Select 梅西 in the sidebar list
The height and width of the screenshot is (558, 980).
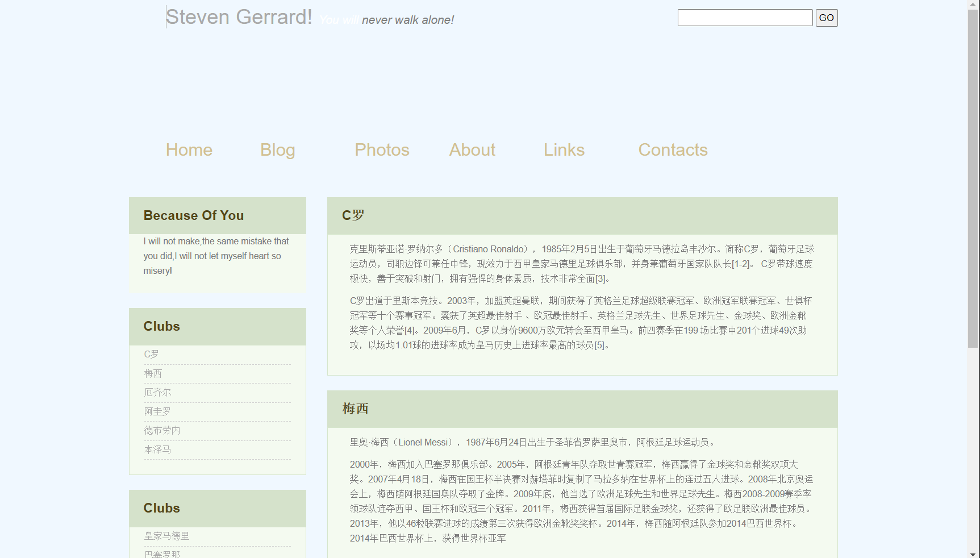[x=153, y=373]
